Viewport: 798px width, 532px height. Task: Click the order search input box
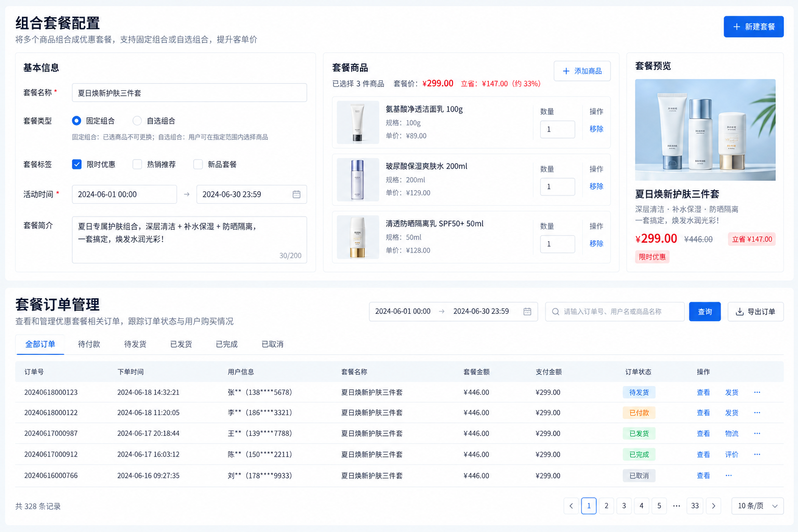point(615,312)
